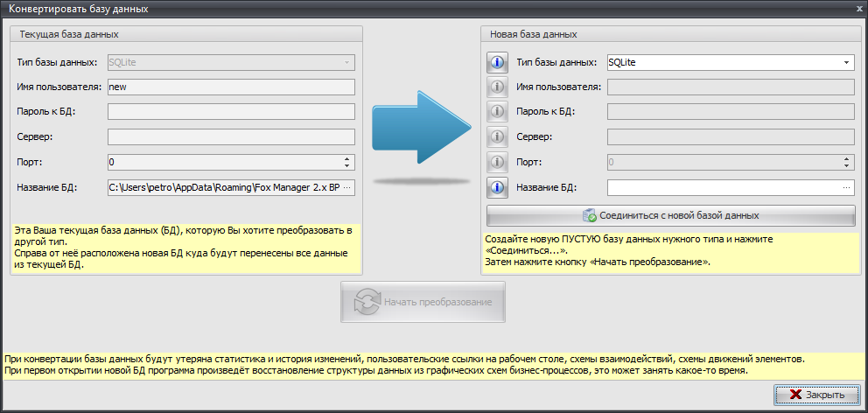Decrease the current database port value
Viewport: 868px width, 413px height.
(347, 166)
